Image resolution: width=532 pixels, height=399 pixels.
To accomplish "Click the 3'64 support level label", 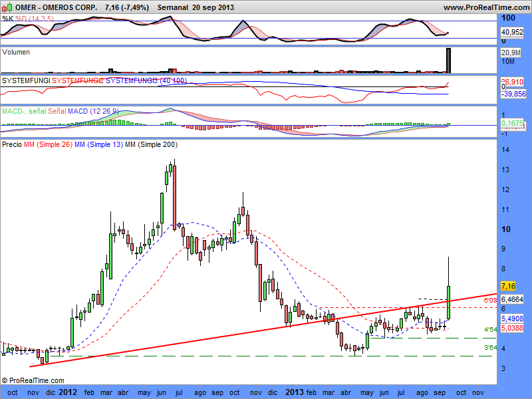I will 490,347.
